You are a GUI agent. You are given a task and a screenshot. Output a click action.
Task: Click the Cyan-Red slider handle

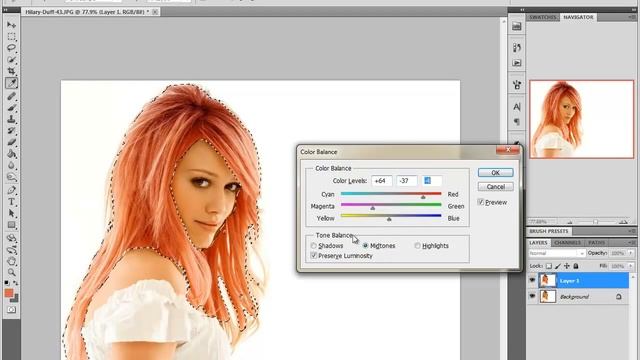click(x=423, y=197)
